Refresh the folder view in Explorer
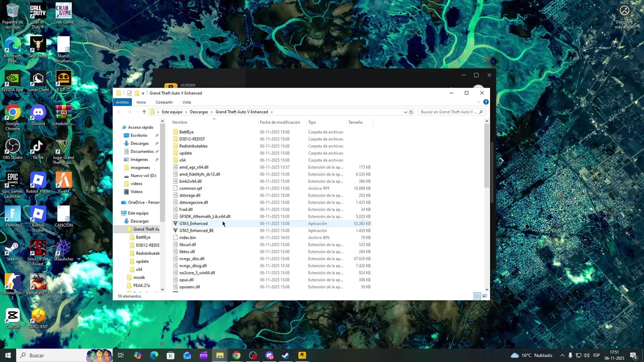 [411, 112]
